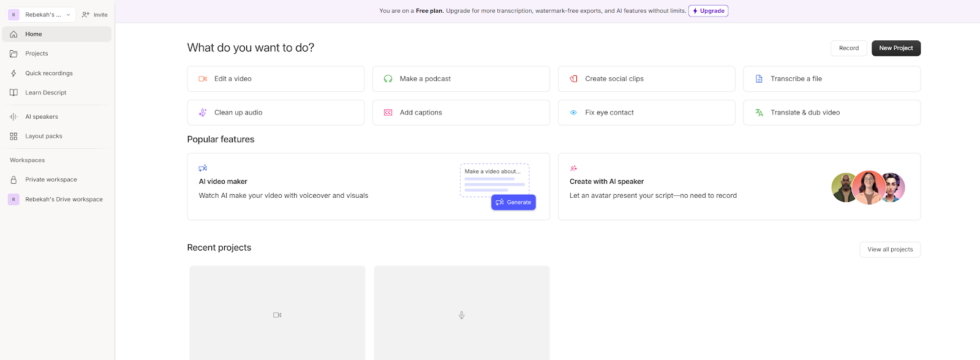Expand the Rebekah's workspace switcher dropdown
The image size is (980, 360).
pyautogui.click(x=41, y=15)
